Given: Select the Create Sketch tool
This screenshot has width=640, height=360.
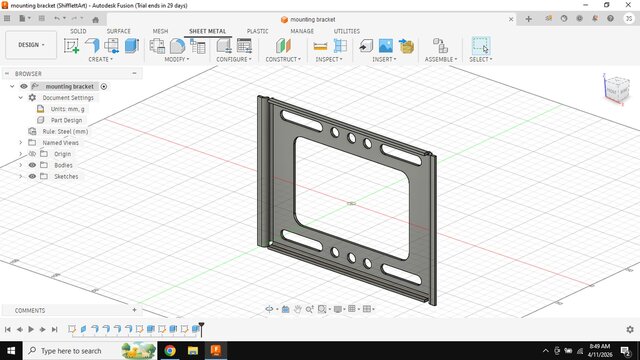Looking at the screenshot, I should coord(71,46).
